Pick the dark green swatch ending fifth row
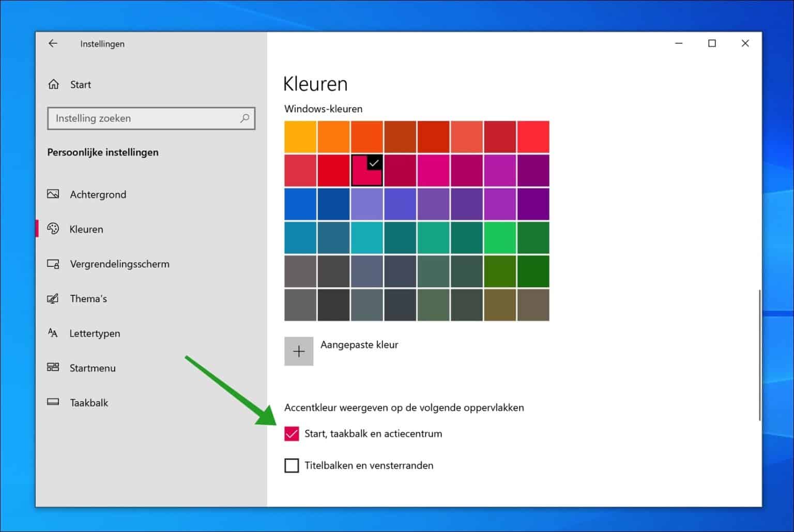The width and height of the screenshot is (794, 532). tap(533, 271)
